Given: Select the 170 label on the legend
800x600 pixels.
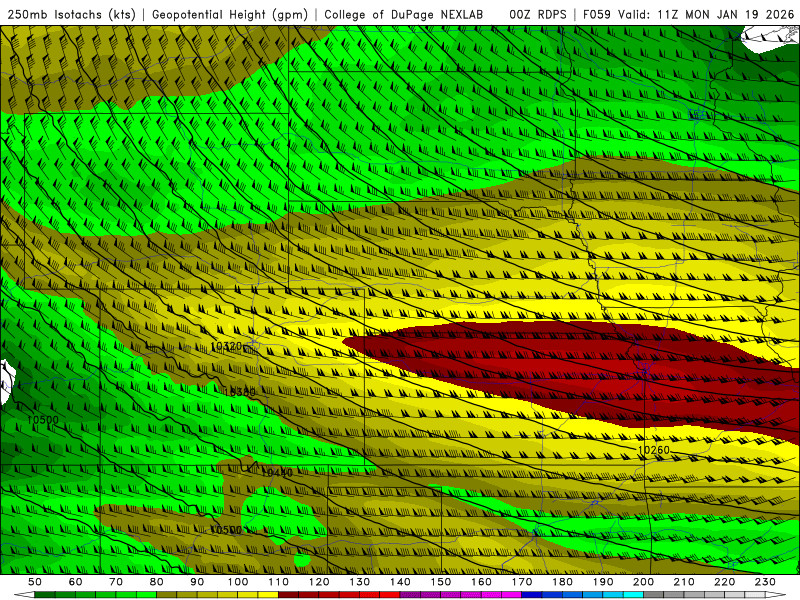Looking at the screenshot, I should pyautogui.click(x=522, y=582).
